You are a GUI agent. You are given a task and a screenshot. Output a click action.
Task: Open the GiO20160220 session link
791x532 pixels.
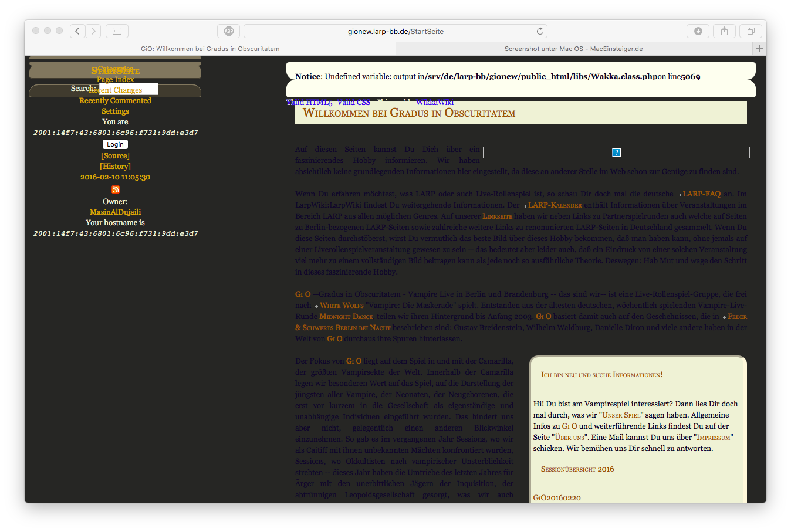pyautogui.click(x=557, y=498)
